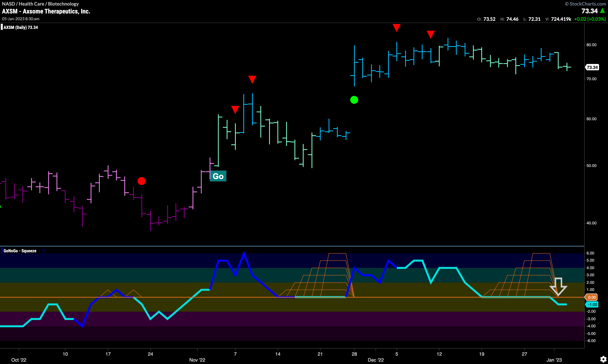Image resolution: width=608 pixels, height=364 pixels.
Task: Click the 28 date tick label
Action: (354, 354)
